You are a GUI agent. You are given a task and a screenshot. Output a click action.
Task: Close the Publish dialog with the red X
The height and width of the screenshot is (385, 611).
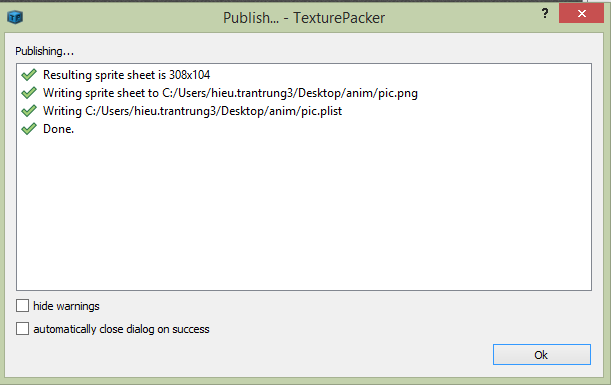tap(581, 14)
